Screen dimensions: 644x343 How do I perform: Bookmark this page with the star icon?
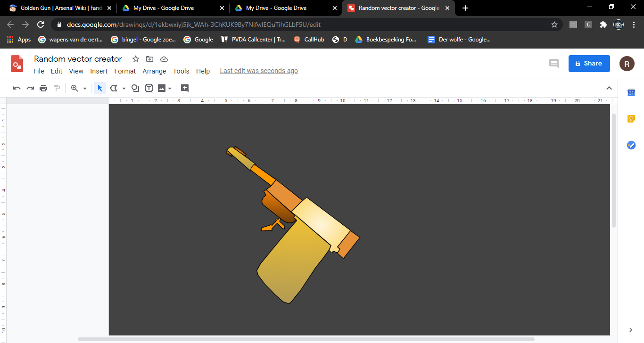tap(554, 24)
